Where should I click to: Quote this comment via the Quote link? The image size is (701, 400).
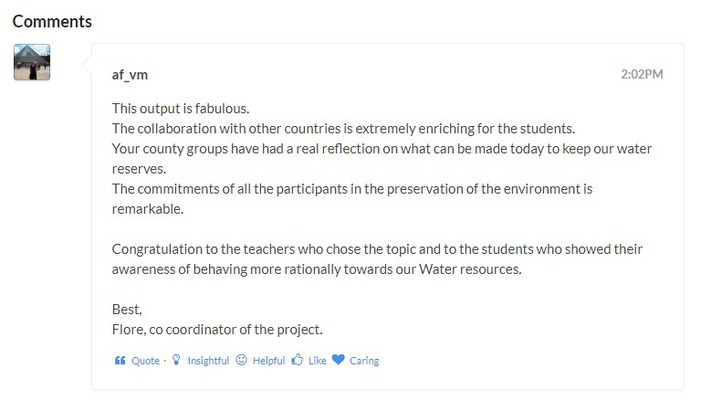click(145, 361)
